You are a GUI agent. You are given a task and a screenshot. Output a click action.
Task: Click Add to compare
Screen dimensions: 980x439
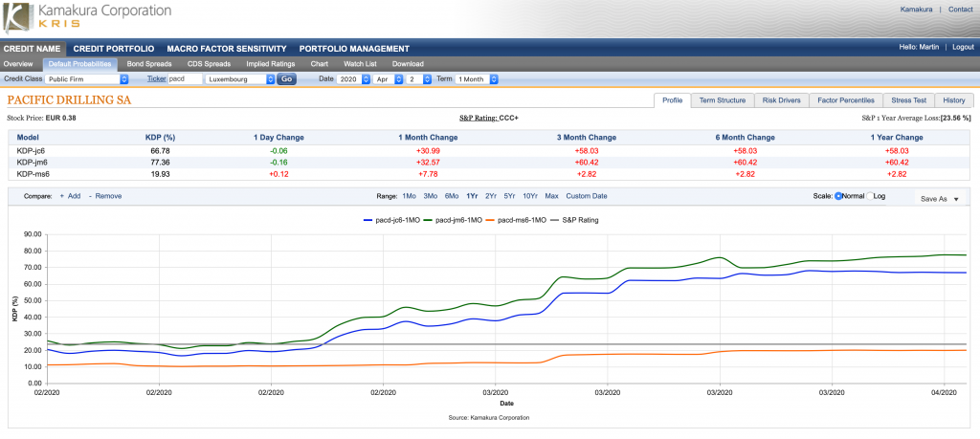pos(70,196)
